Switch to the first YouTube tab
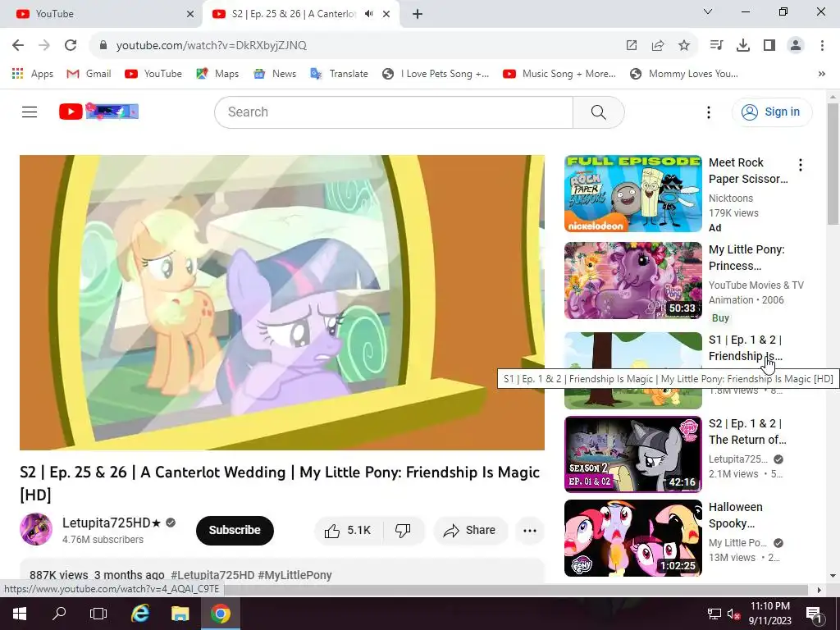 [x=101, y=14]
